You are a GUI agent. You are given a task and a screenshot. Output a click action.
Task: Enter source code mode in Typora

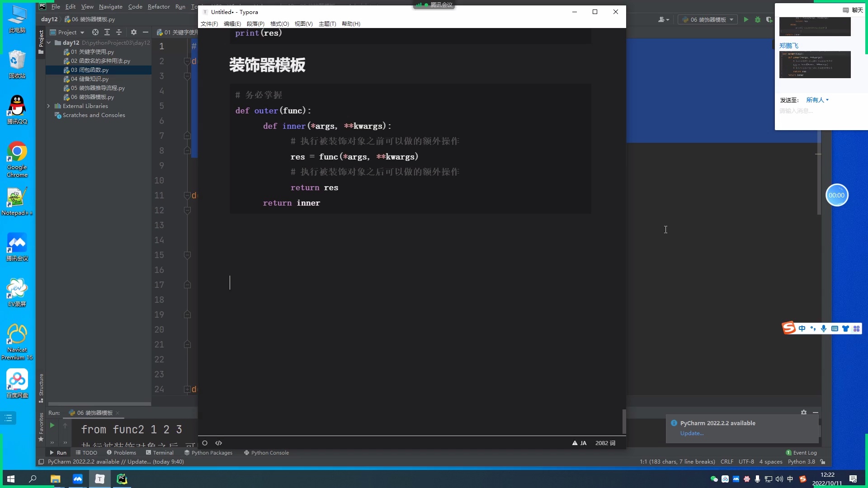219,443
